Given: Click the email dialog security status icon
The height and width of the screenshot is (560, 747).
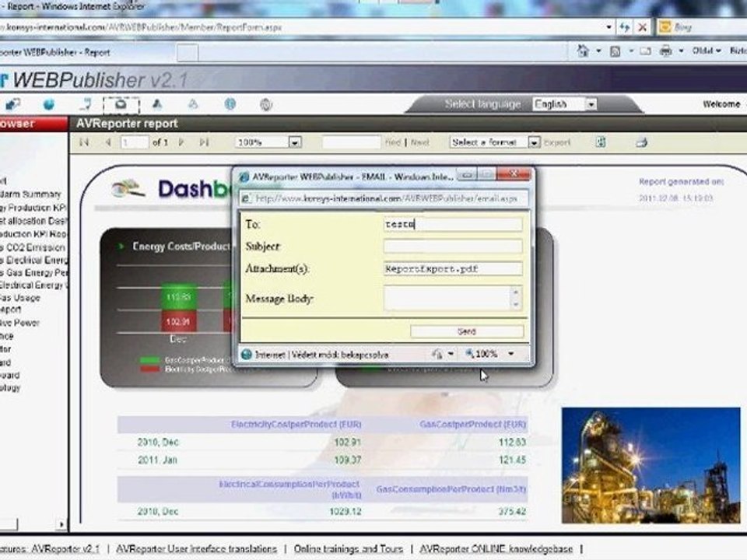Looking at the screenshot, I should tap(437, 354).
